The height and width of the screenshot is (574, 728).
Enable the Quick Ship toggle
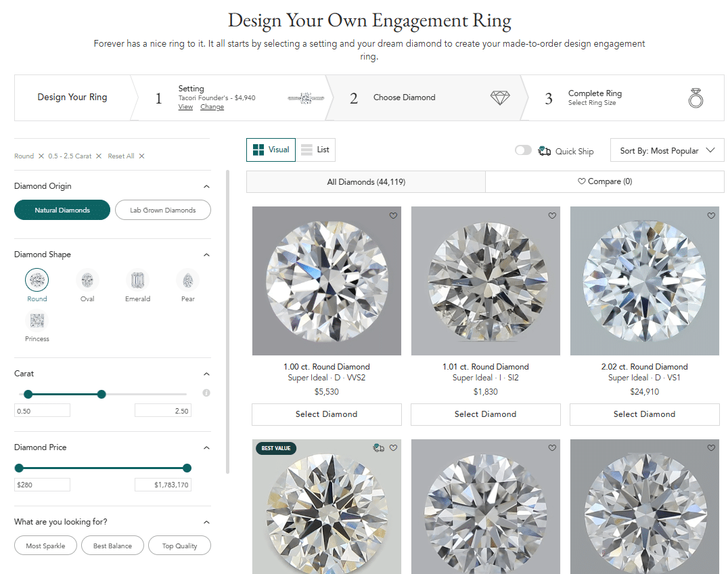point(523,150)
